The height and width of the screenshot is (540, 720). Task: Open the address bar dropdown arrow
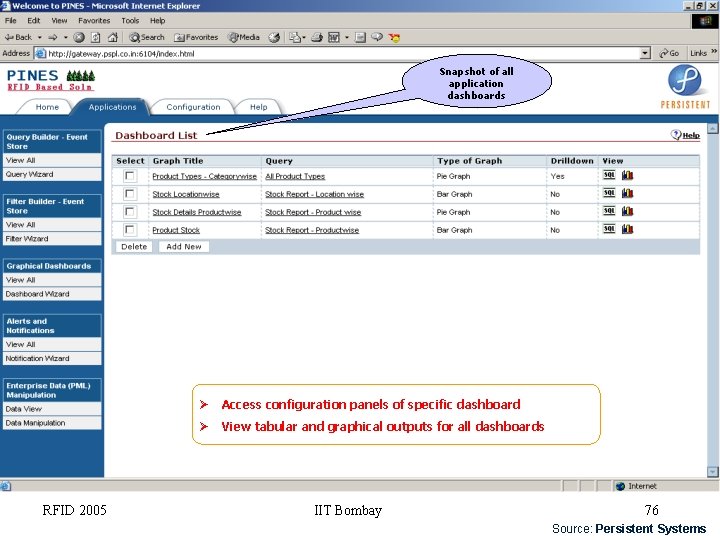[x=645, y=53]
